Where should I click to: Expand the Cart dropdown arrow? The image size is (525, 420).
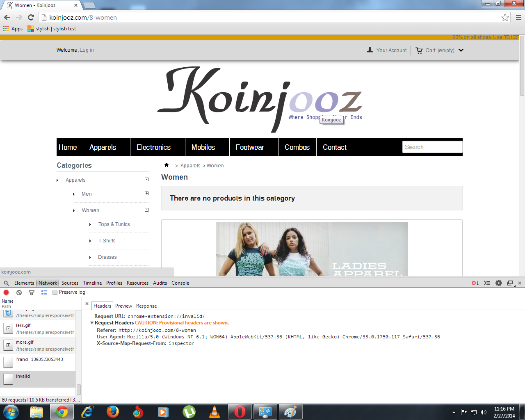[461, 50]
